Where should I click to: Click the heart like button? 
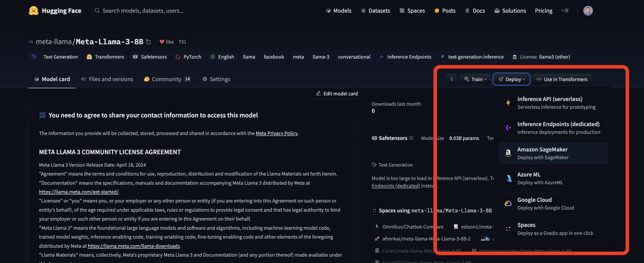166,42
